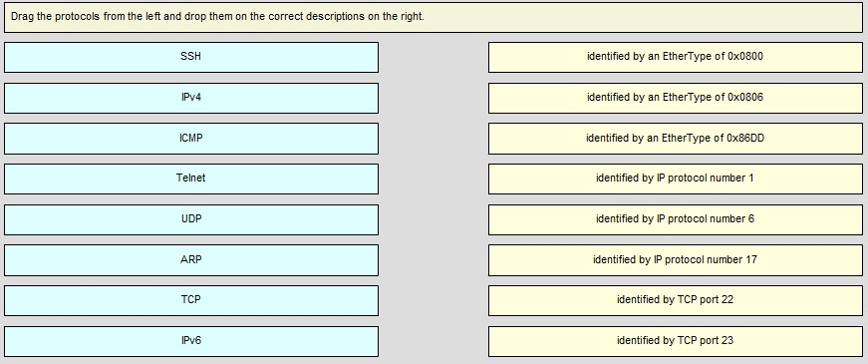Click the TCP protocol box
Image resolution: width=868 pixels, height=364 pixels.
(191, 301)
